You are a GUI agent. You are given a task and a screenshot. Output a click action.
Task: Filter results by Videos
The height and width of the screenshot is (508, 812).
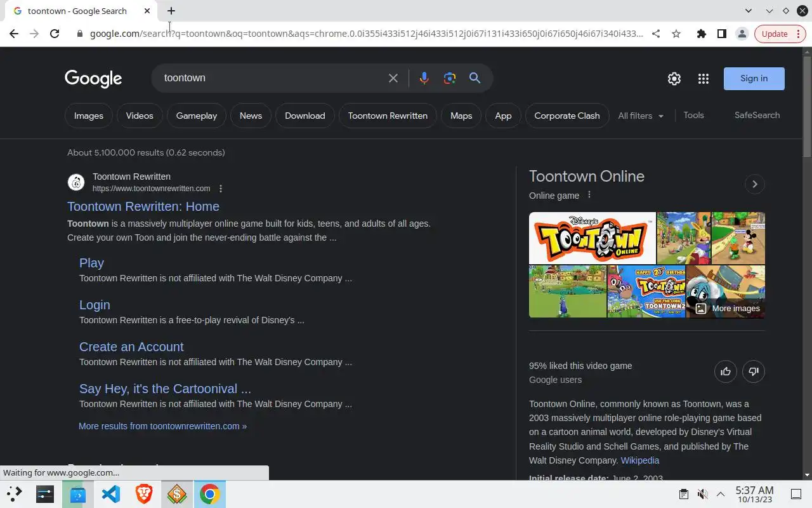(140, 116)
